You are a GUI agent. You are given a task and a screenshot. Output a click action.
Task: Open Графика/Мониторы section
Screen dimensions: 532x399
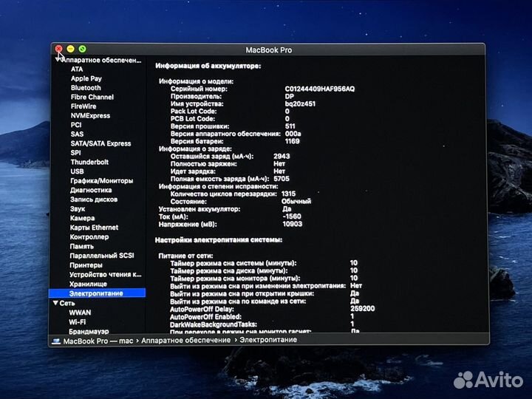click(102, 181)
